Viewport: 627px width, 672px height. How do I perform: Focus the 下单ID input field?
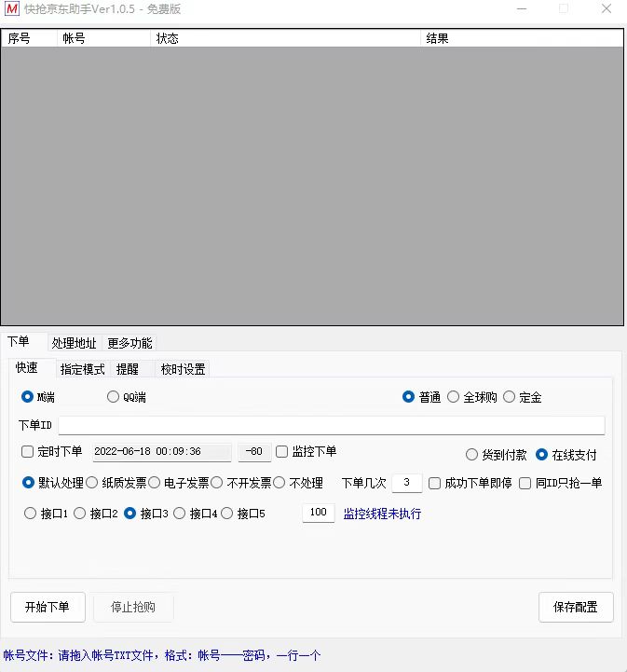332,426
